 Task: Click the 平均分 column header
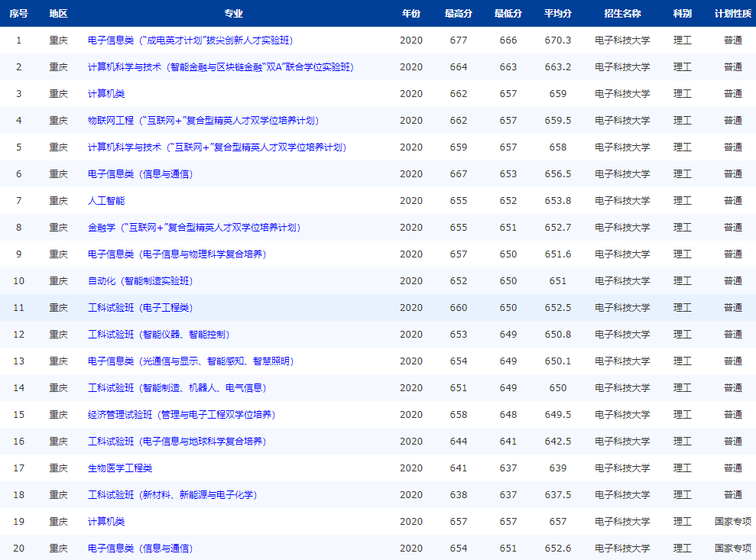coord(557,12)
